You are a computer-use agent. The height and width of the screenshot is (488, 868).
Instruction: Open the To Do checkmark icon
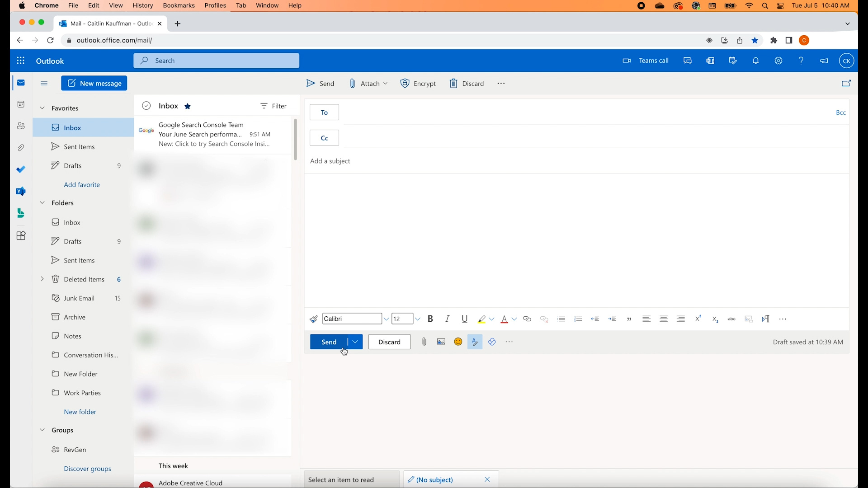(x=21, y=169)
